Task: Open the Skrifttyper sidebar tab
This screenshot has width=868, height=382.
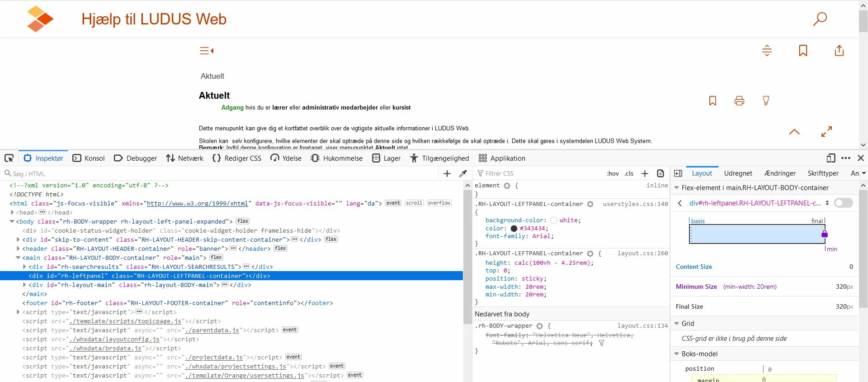Action: pyautogui.click(x=823, y=173)
